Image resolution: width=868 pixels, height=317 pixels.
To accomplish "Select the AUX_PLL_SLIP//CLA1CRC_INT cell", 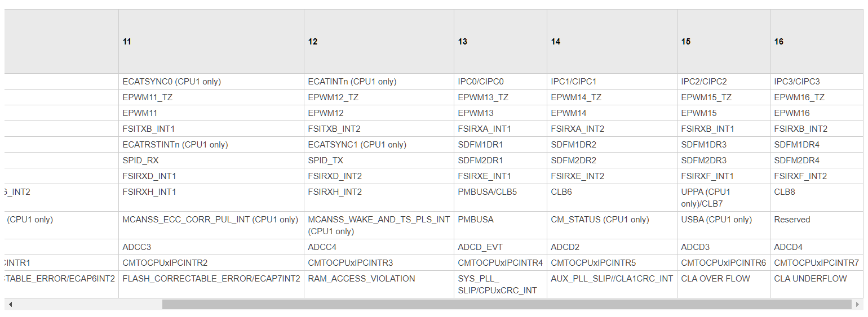I will 612,284.
